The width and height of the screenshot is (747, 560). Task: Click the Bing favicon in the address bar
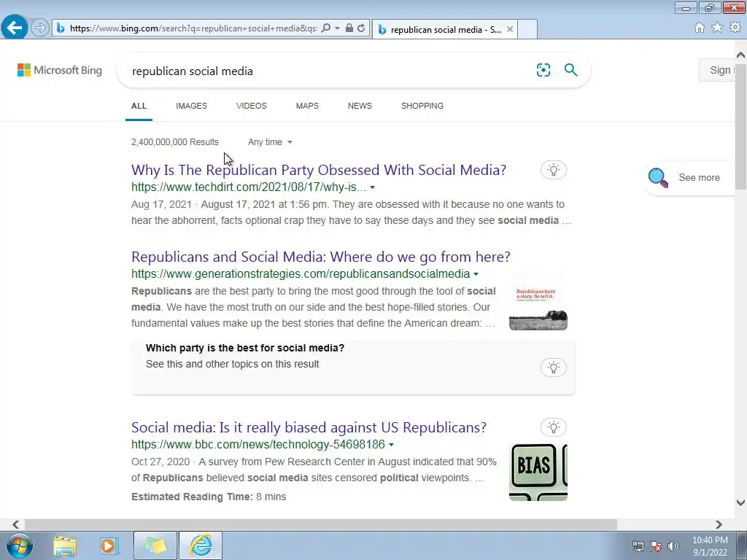coord(61,28)
